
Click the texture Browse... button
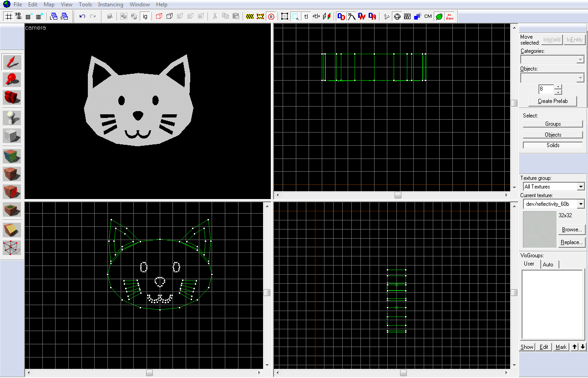pyautogui.click(x=572, y=230)
